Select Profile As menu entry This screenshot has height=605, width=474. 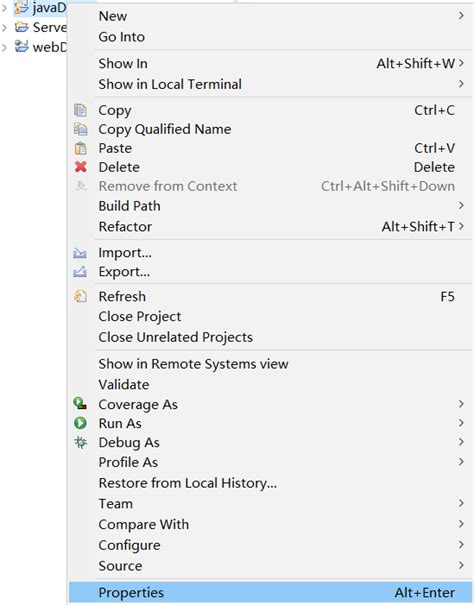pos(270,462)
